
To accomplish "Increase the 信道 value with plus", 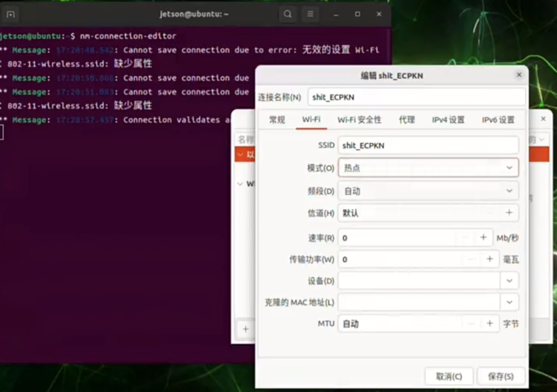I will pyautogui.click(x=509, y=212).
